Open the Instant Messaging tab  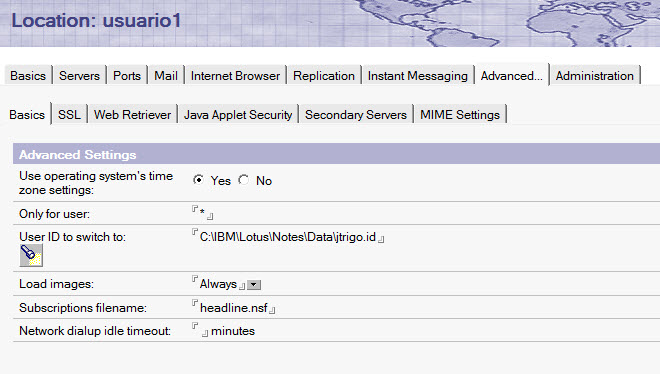[x=418, y=76]
